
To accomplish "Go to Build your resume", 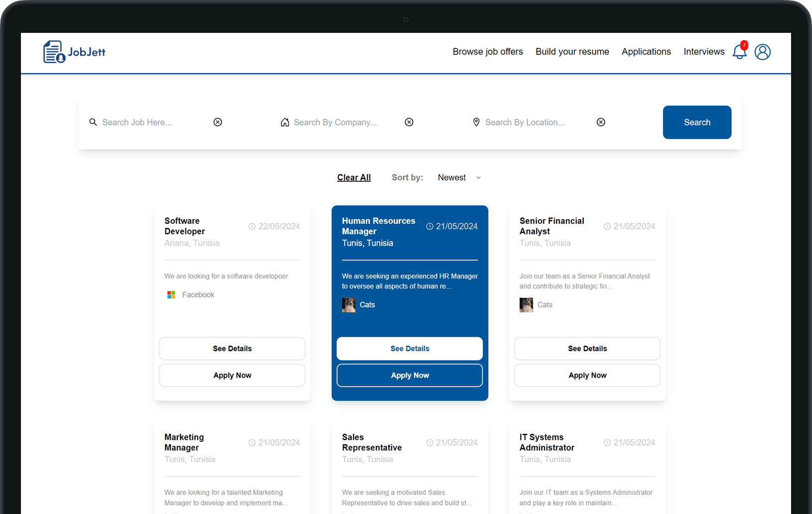I will click(572, 52).
